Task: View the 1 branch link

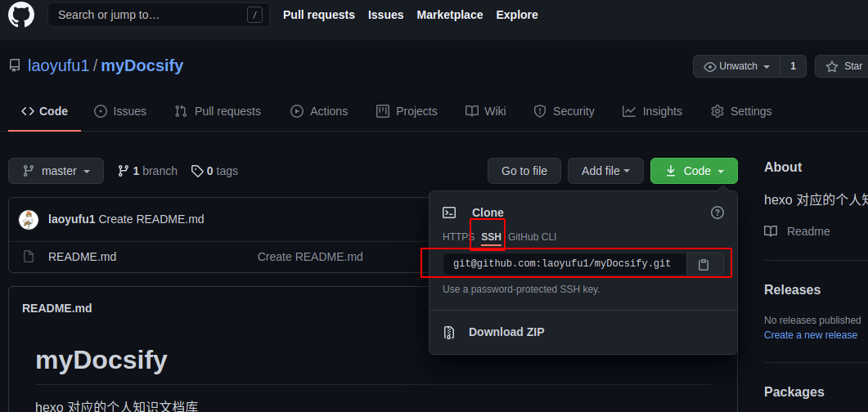Action: pyautogui.click(x=148, y=171)
